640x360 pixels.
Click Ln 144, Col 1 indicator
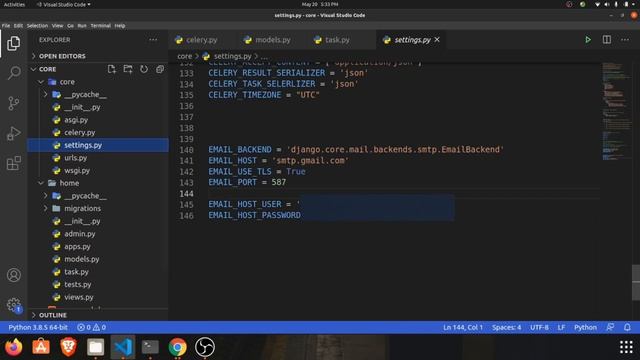tap(463, 327)
